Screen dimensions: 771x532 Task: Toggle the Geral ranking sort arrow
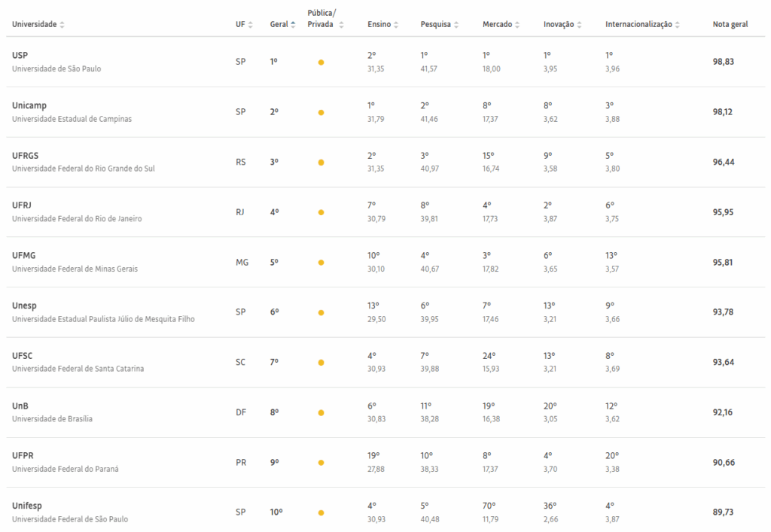coord(293,25)
